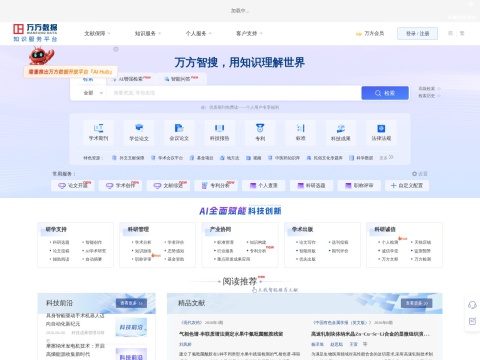Expand the 客户支持 navigation menu

pos(249,33)
